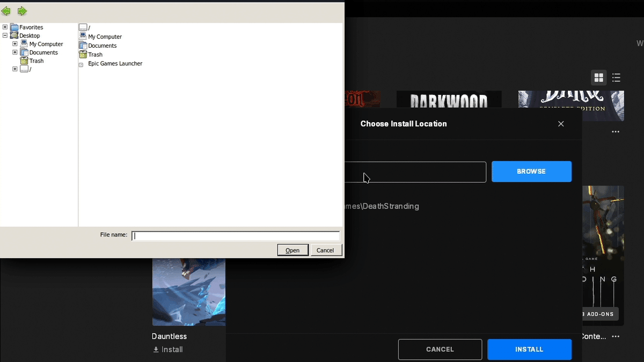Select Documents in the folder tree

click(43, 53)
